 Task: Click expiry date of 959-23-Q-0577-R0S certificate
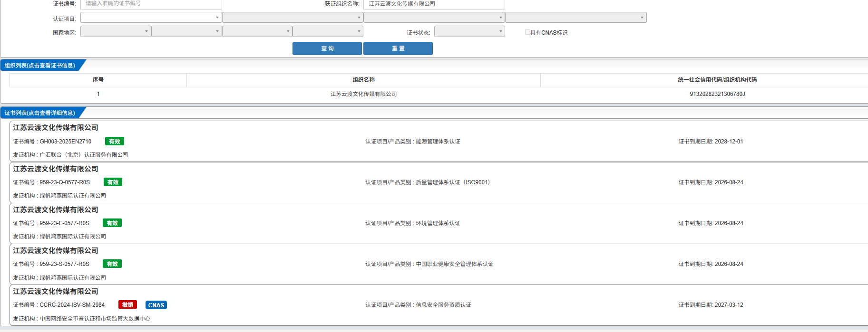point(729,182)
